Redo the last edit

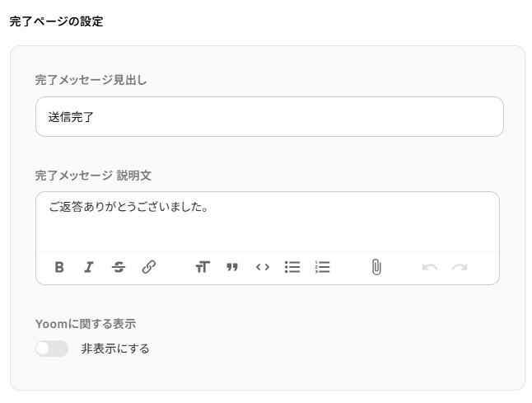coord(460,267)
